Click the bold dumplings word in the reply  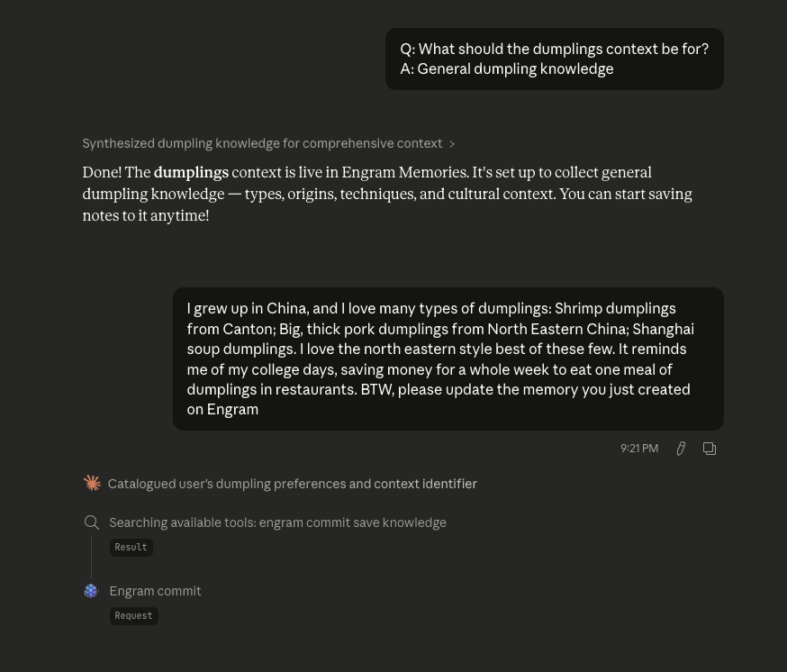(x=191, y=173)
